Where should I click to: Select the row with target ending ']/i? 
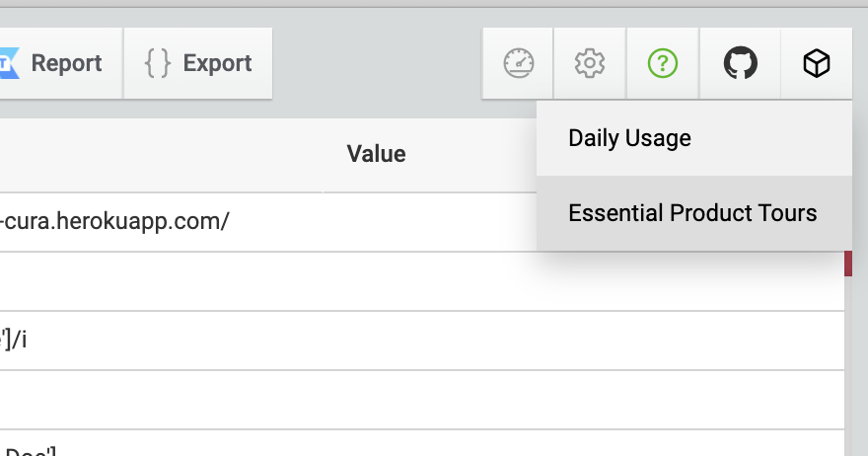pos(422,341)
